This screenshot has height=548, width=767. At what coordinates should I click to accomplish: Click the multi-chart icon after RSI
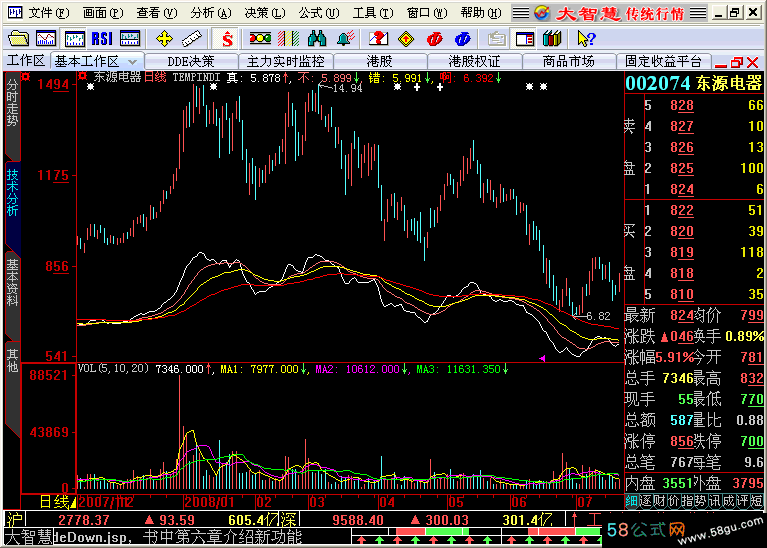pyautogui.click(x=130, y=38)
